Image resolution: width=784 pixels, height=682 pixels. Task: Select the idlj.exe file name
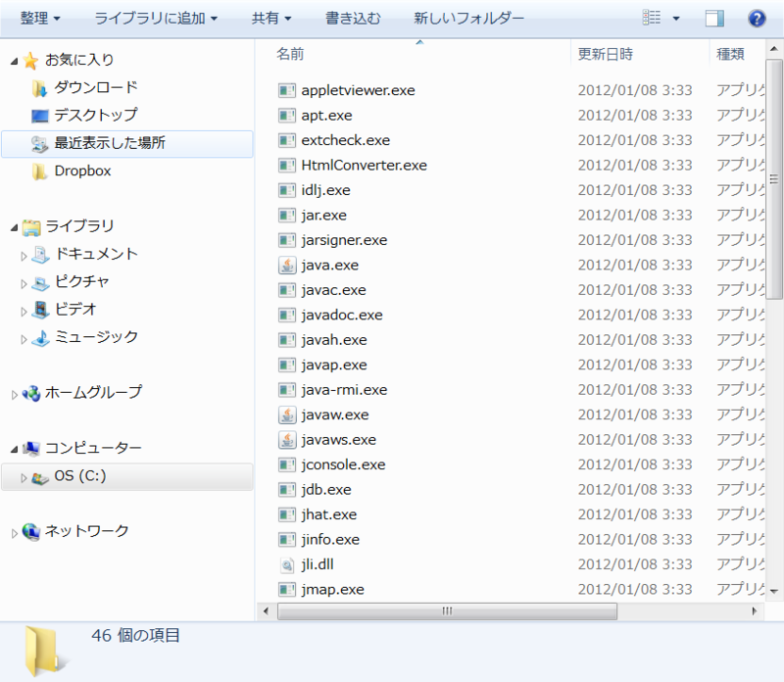[x=325, y=190]
